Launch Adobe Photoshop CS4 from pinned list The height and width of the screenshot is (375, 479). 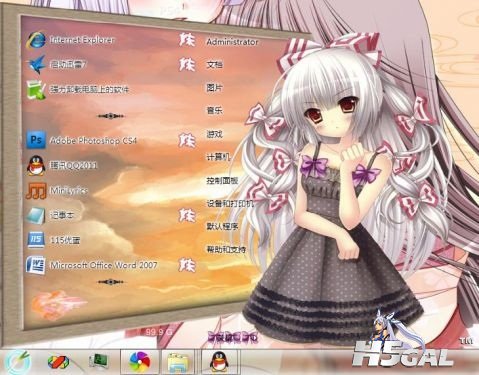tap(82, 141)
